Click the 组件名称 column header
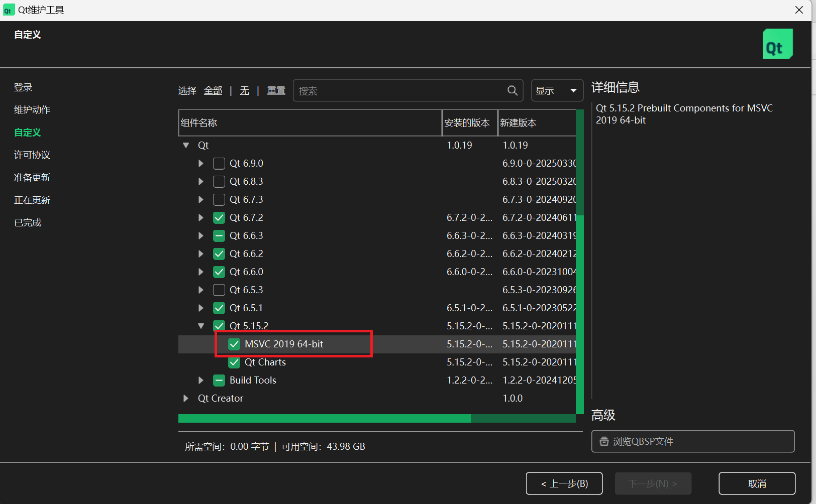 click(x=310, y=123)
